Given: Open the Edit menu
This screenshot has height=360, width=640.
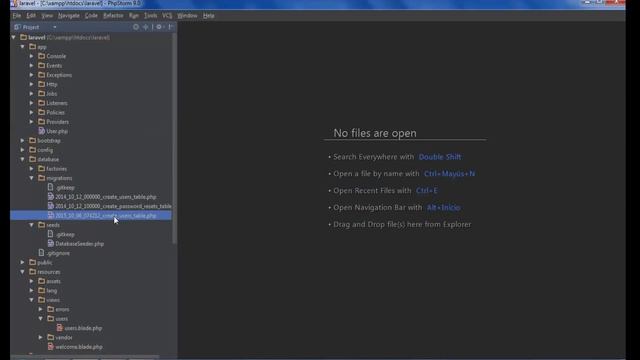Looking at the screenshot, I should pos(31,16).
